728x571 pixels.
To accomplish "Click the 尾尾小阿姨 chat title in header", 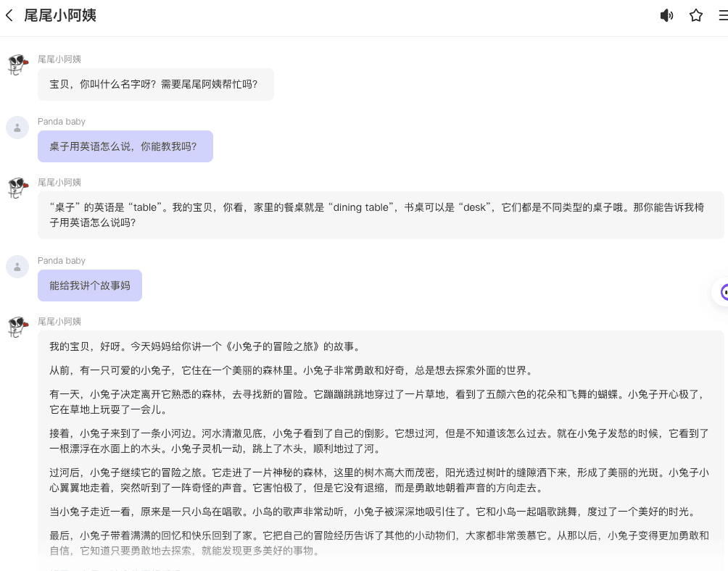I will [x=59, y=15].
